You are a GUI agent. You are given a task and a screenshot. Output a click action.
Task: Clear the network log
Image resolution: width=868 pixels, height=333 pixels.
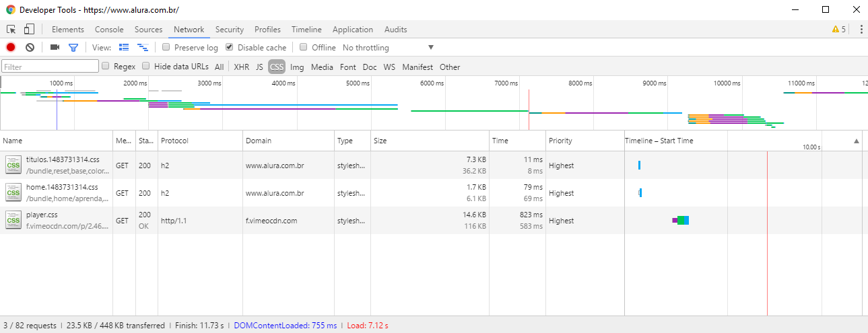(30, 47)
